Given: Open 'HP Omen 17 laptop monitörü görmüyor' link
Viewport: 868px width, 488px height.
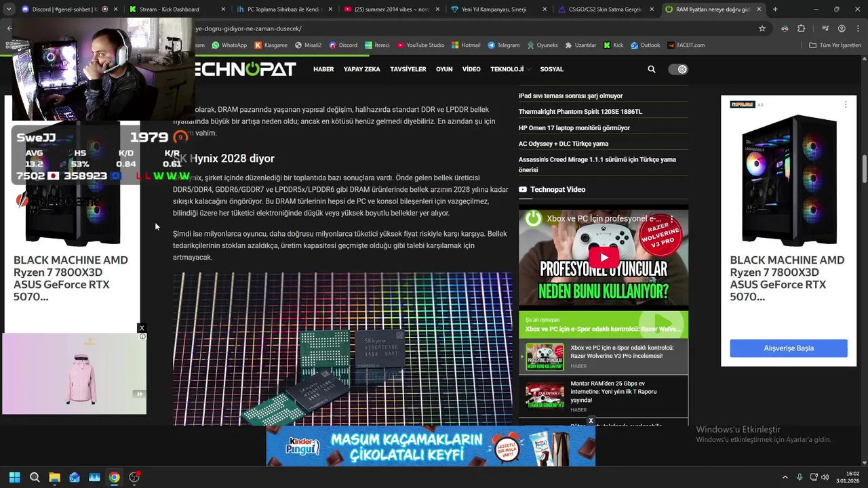Looking at the screenshot, I should pos(574,127).
